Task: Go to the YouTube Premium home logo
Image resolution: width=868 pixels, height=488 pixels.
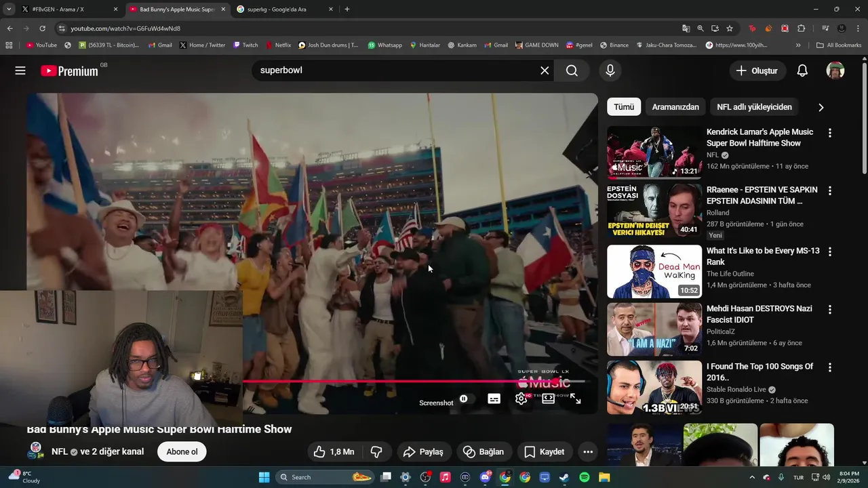Action: [69, 70]
